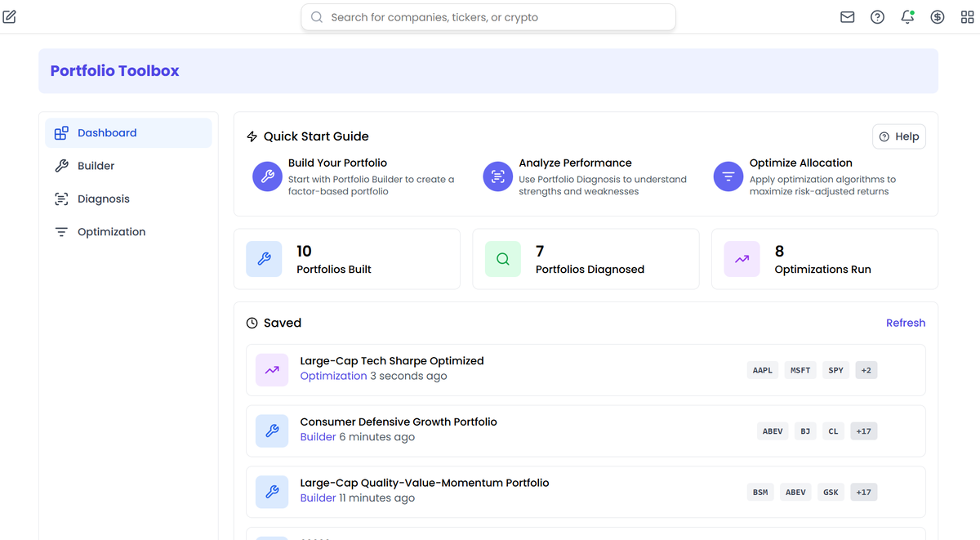Click the company search field
Viewport: 980px width, 540px height.
coord(488,16)
